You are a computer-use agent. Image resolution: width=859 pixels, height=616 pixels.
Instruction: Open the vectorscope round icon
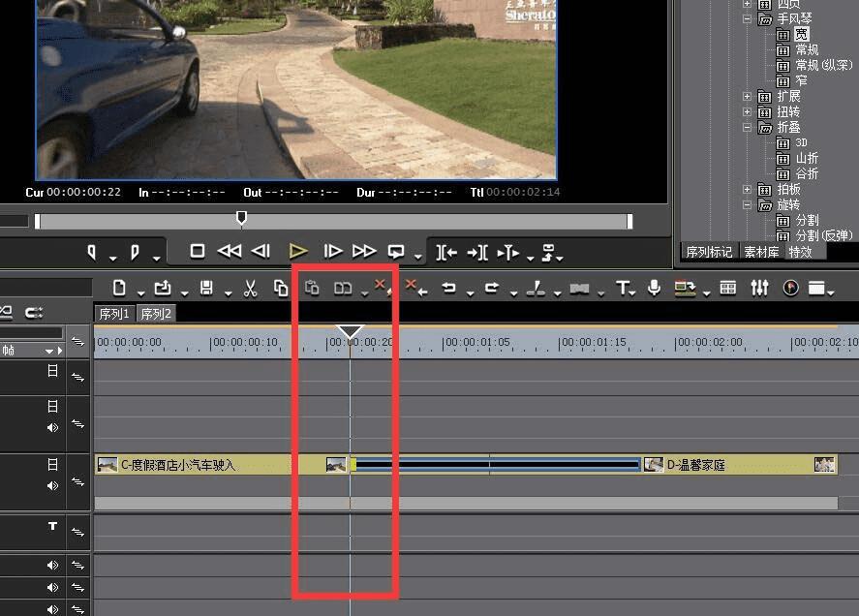pos(790,288)
